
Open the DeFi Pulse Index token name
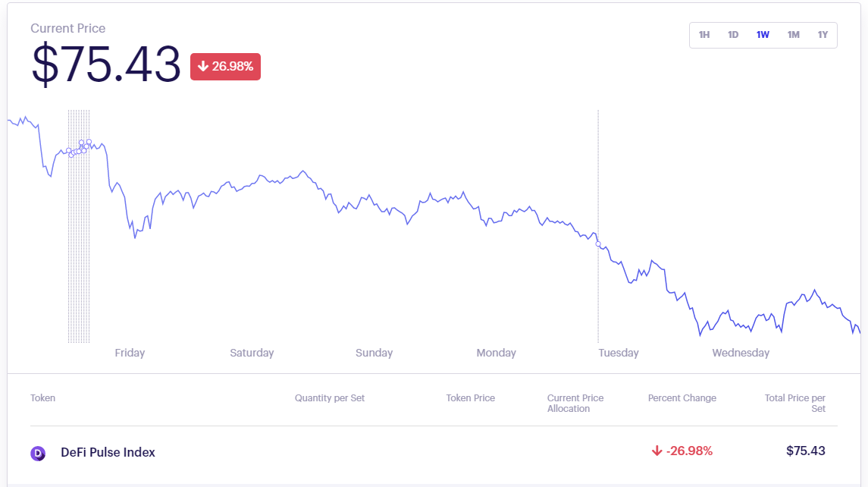(x=108, y=452)
